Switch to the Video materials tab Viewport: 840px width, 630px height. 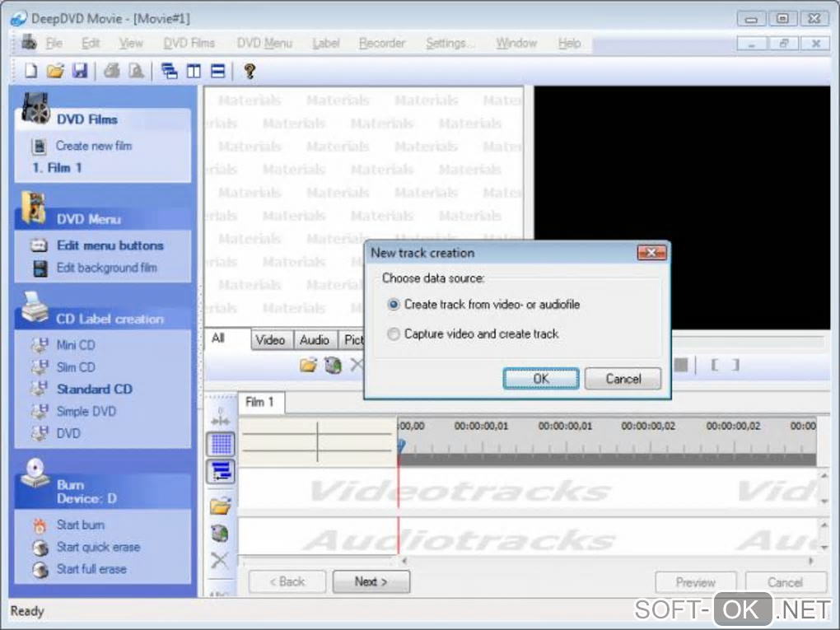coord(271,339)
